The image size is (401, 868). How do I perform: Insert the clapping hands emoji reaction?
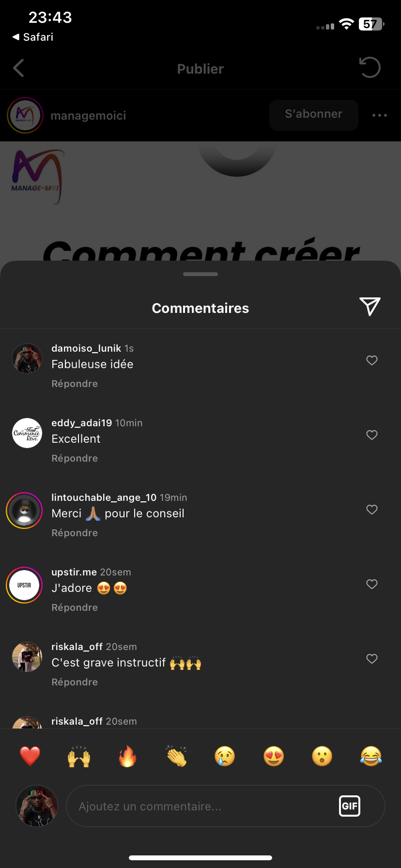pyautogui.click(x=176, y=756)
